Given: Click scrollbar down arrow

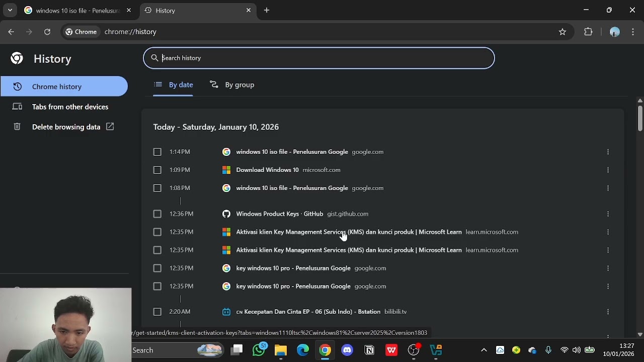Looking at the screenshot, I should 640,334.
